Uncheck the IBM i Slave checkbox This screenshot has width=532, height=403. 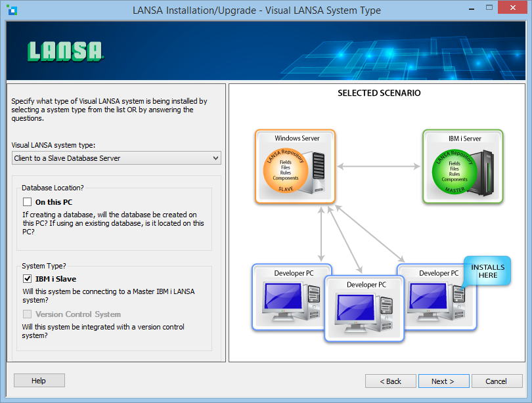pyautogui.click(x=28, y=279)
